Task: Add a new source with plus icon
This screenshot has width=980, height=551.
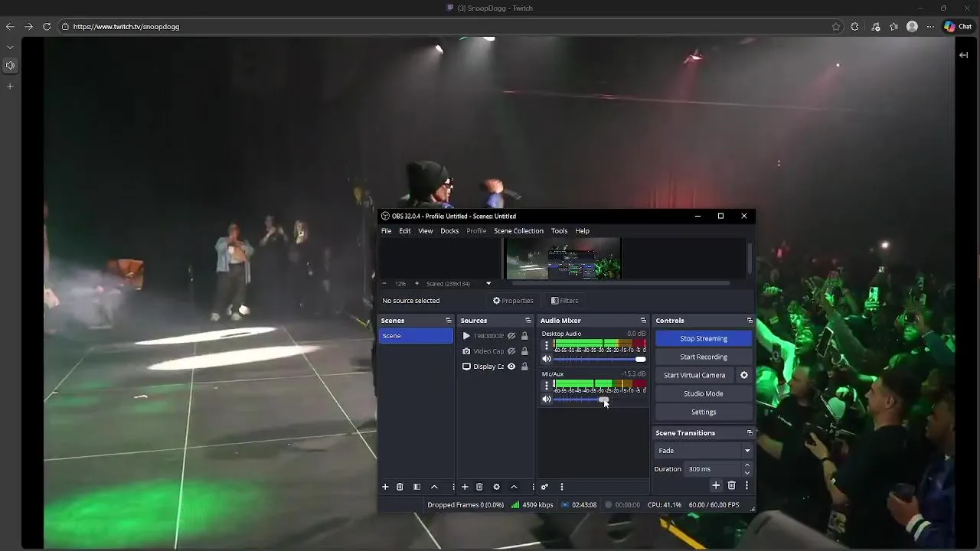Action: [465, 487]
